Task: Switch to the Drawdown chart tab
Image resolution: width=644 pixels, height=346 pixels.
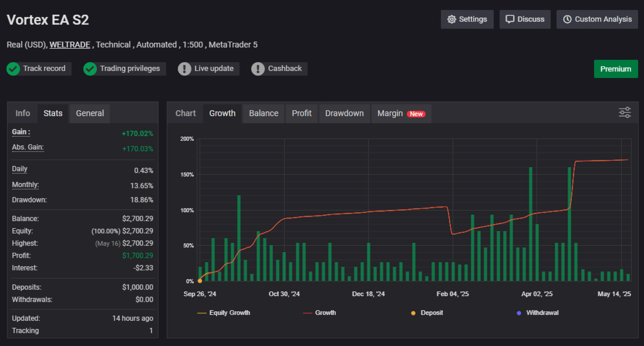Action: (344, 113)
